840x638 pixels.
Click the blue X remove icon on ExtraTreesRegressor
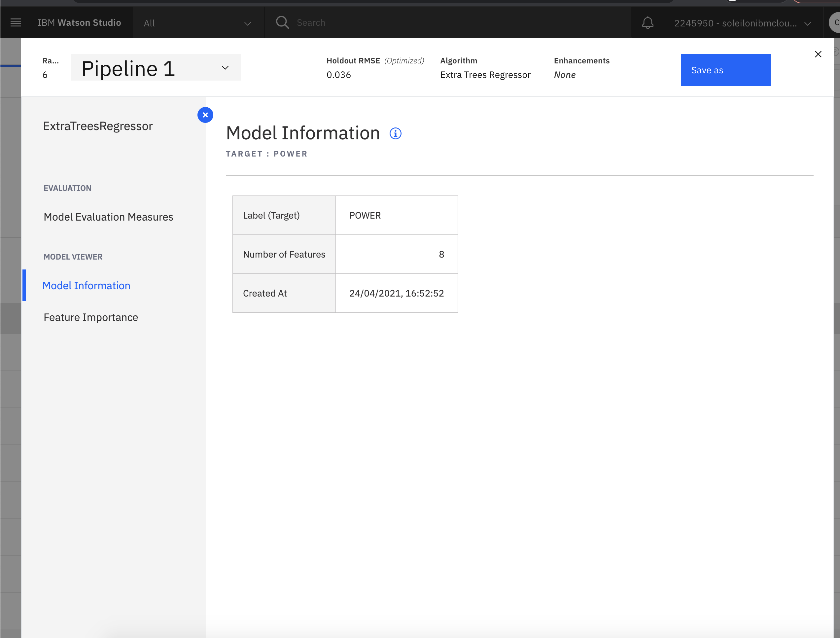pos(206,114)
